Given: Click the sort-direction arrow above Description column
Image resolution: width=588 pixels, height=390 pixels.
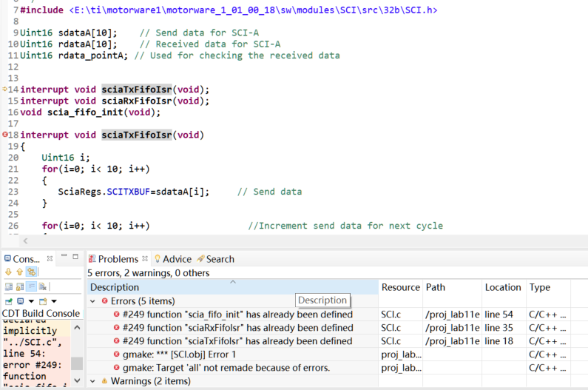Looking at the screenshot, I should pyautogui.click(x=233, y=282).
